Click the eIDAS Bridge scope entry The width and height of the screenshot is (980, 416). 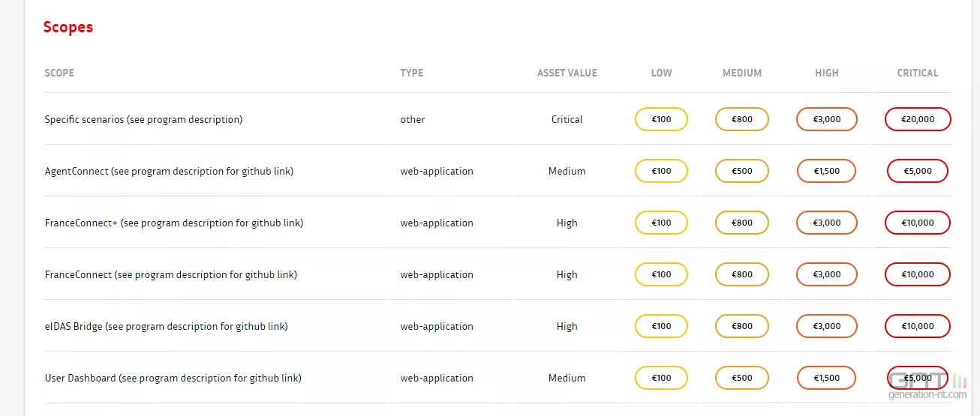coord(166,326)
